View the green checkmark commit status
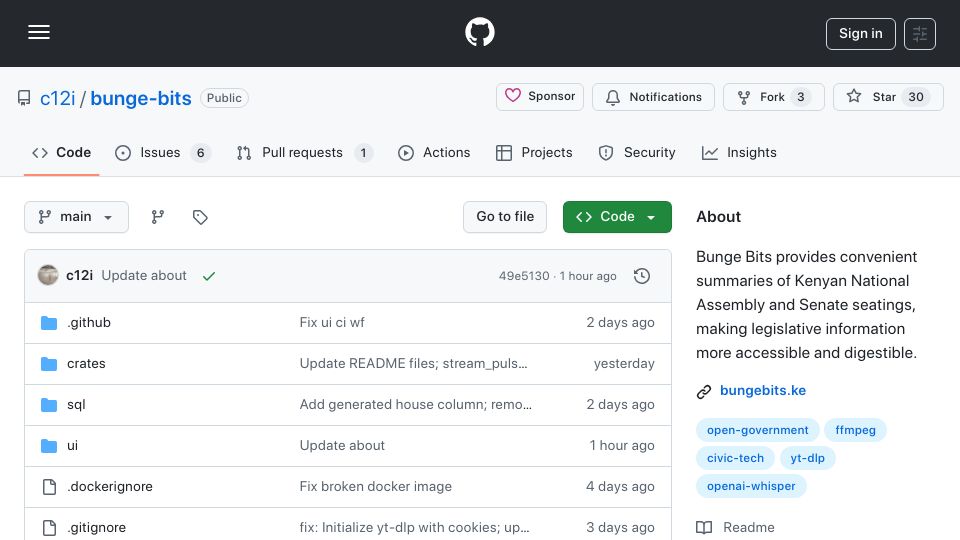The image size is (960, 540). click(x=209, y=276)
